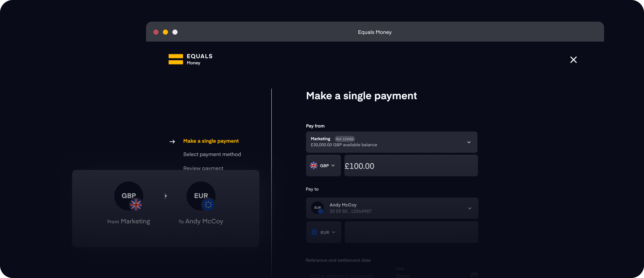Open the EUR currency dropdown

pos(323,232)
